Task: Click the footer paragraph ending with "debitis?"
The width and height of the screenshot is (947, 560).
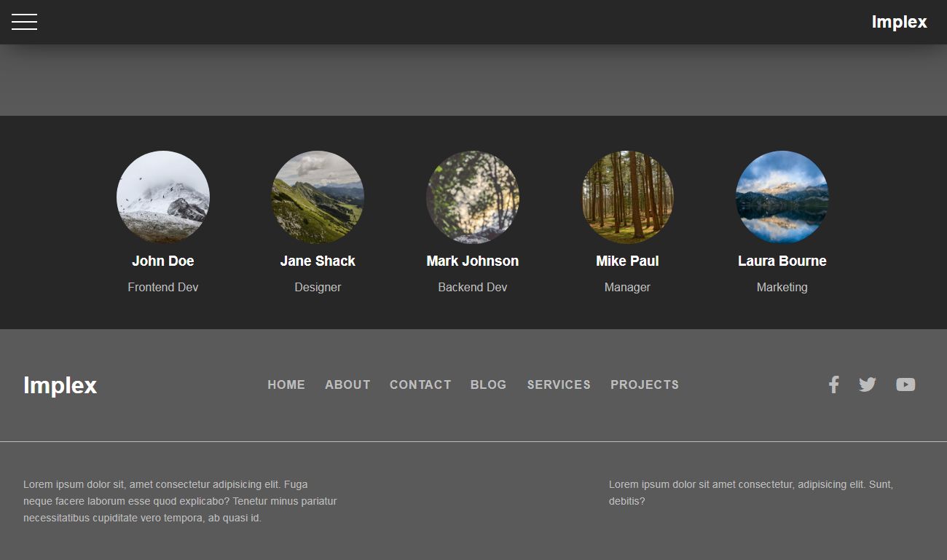Action: tap(751, 492)
